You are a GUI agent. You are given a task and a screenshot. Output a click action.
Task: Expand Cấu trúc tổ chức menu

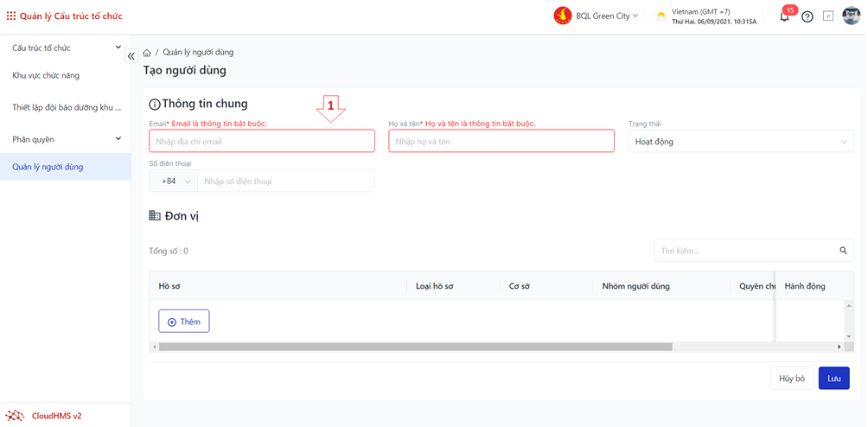pos(66,48)
